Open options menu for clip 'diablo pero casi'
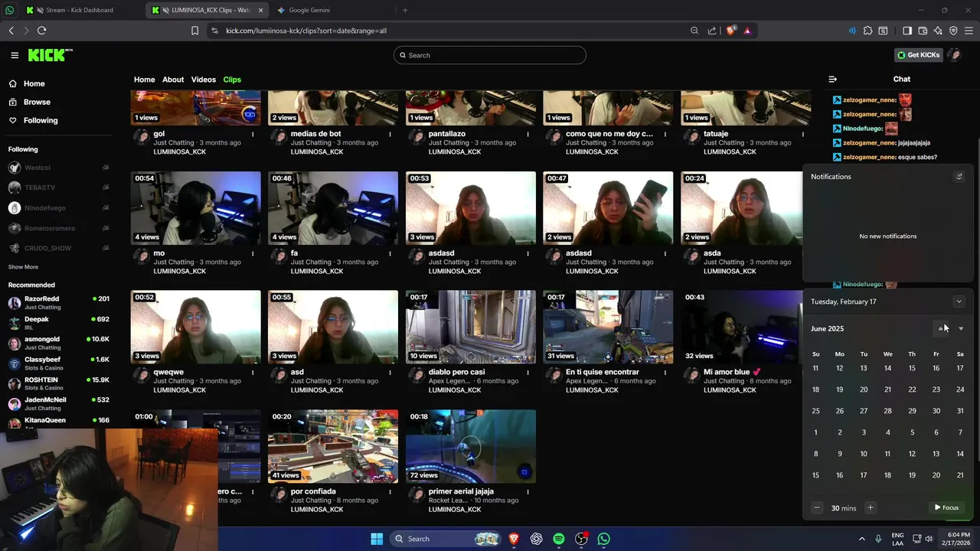This screenshot has height=551, width=980. [528, 373]
